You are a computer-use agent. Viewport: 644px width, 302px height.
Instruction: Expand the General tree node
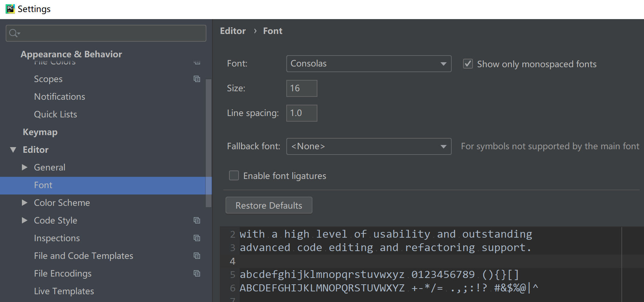[x=24, y=167]
